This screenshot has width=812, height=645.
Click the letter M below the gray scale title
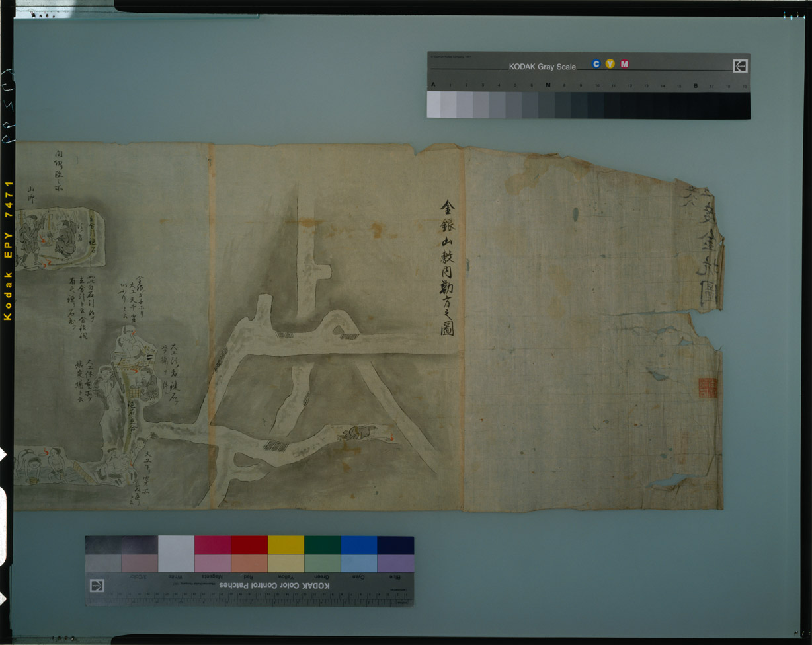tap(548, 85)
